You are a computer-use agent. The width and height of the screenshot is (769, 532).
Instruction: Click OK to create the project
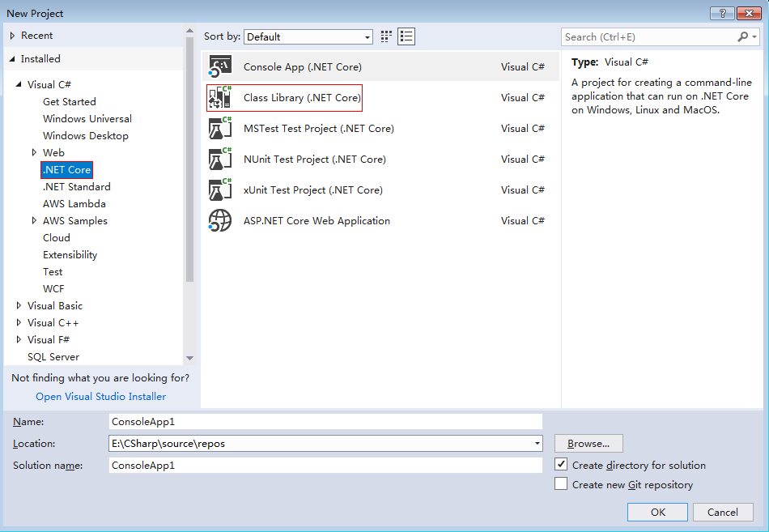(x=657, y=512)
